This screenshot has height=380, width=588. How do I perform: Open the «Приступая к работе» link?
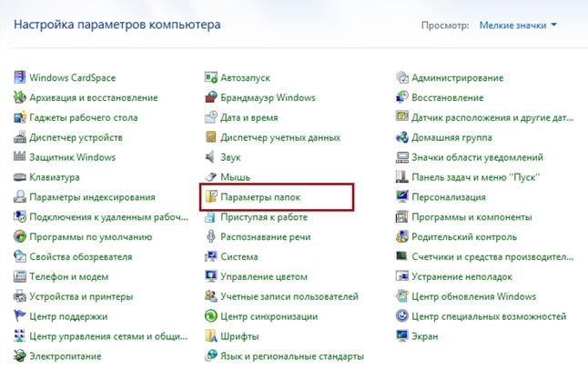pyautogui.click(x=264, y=216)
